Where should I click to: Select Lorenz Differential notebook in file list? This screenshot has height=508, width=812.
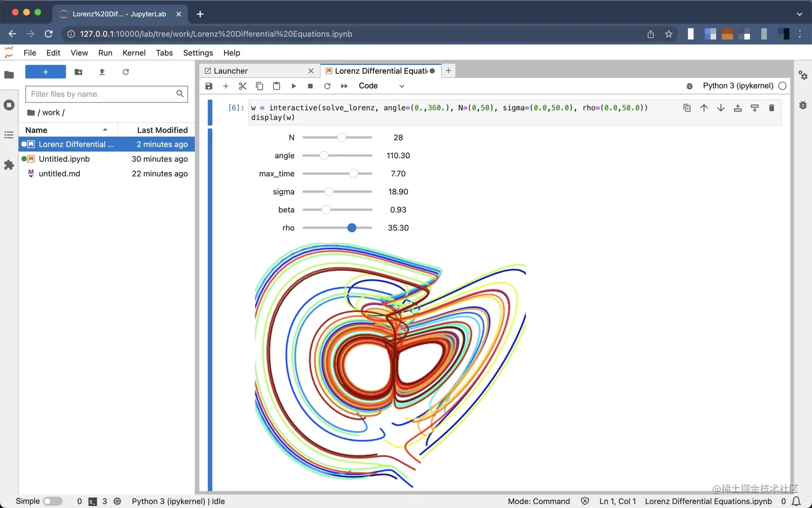(x=107, y=144)
